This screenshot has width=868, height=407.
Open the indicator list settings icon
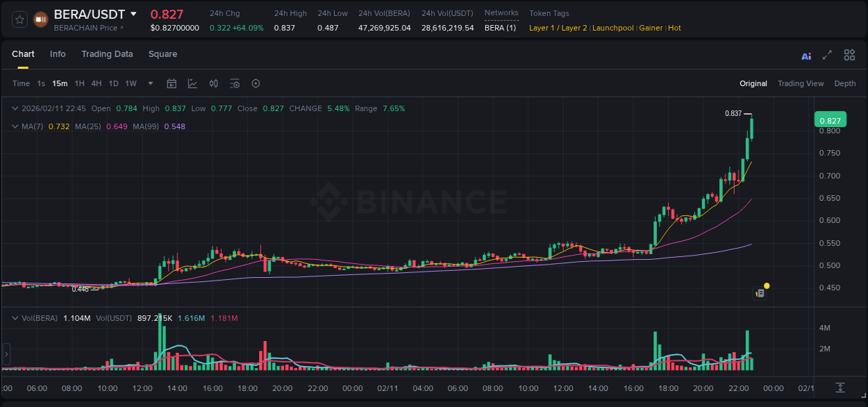(235, 83)
